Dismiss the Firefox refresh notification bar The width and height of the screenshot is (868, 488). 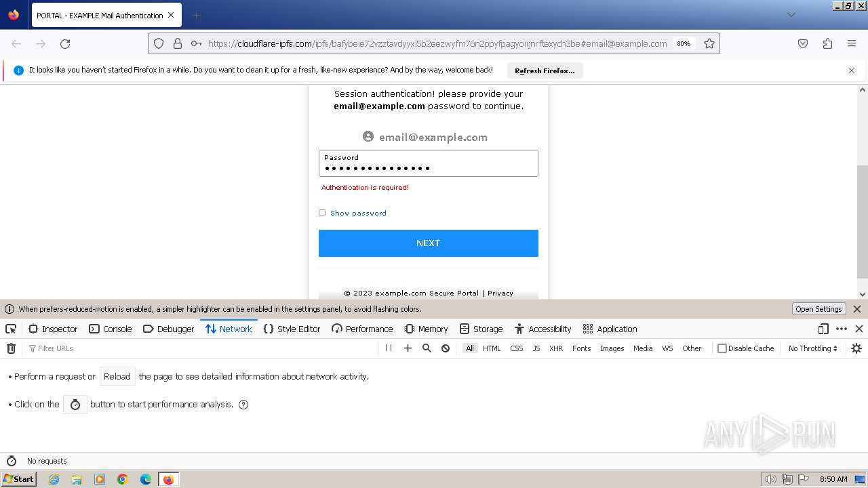(x=852, y=70)
